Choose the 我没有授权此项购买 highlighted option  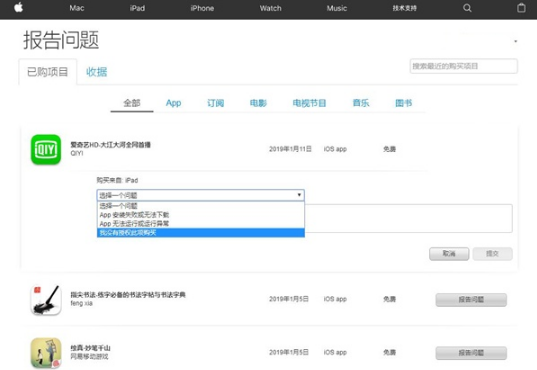point(201,233)
